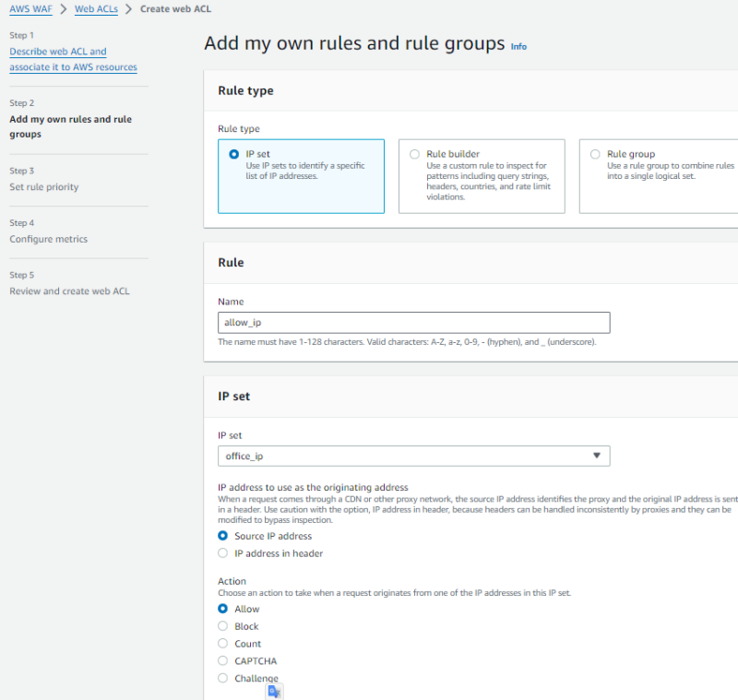Image resolution: width=738 pixels, height=700 pixels.
Task: Set the action to Block
Action: click(x=222, y=626)
